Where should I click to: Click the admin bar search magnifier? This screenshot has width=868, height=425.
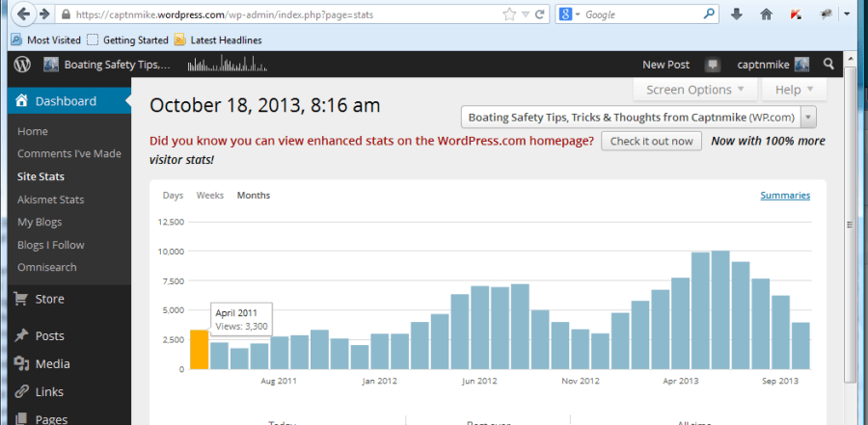pyautogui.click(x=828, y=65)
